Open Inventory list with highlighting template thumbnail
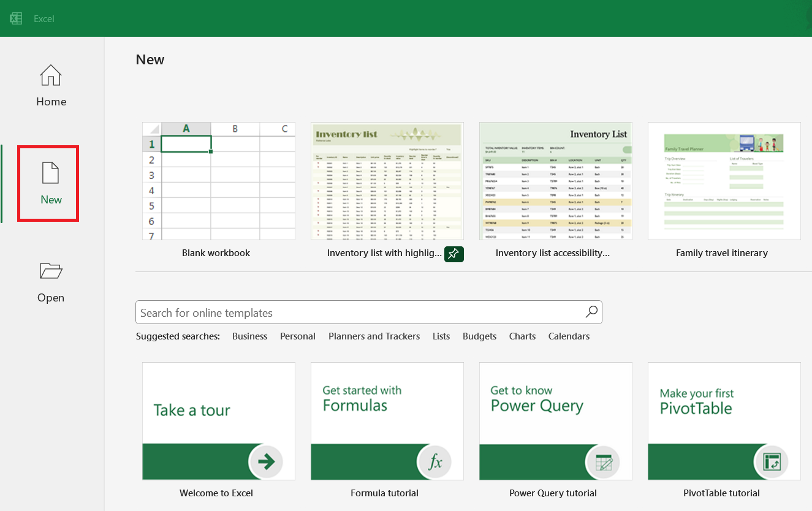This screenshot has width=812, height=511. click(387, 181)
